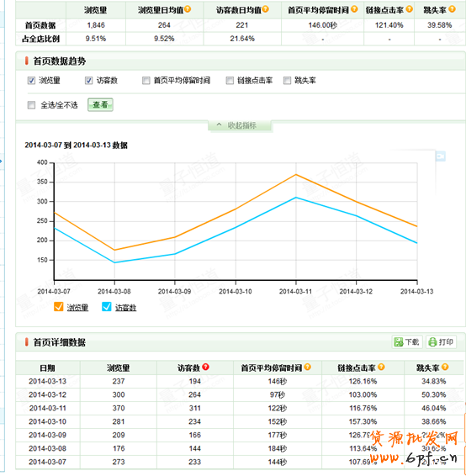
Task: Uncheck the 浏览量 metric checkbox
Action: (x=31, y=81)
